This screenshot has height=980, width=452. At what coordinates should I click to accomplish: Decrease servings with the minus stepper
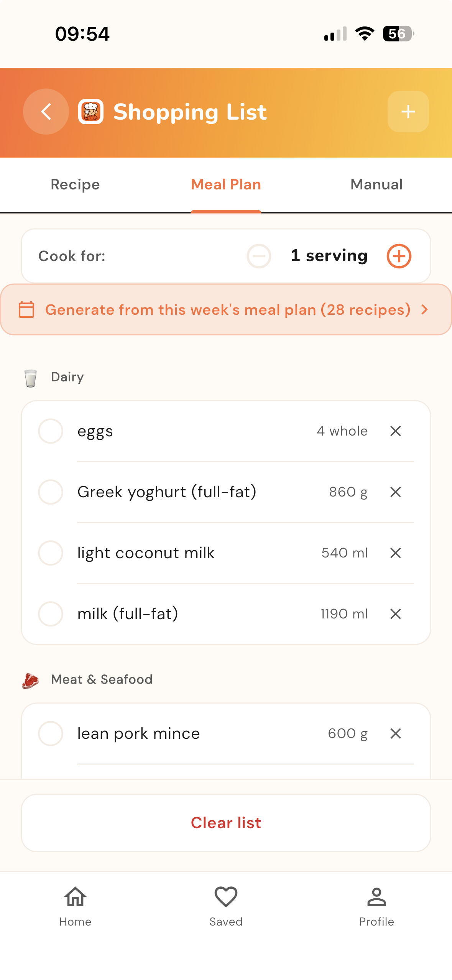click(x=259, y=256)
